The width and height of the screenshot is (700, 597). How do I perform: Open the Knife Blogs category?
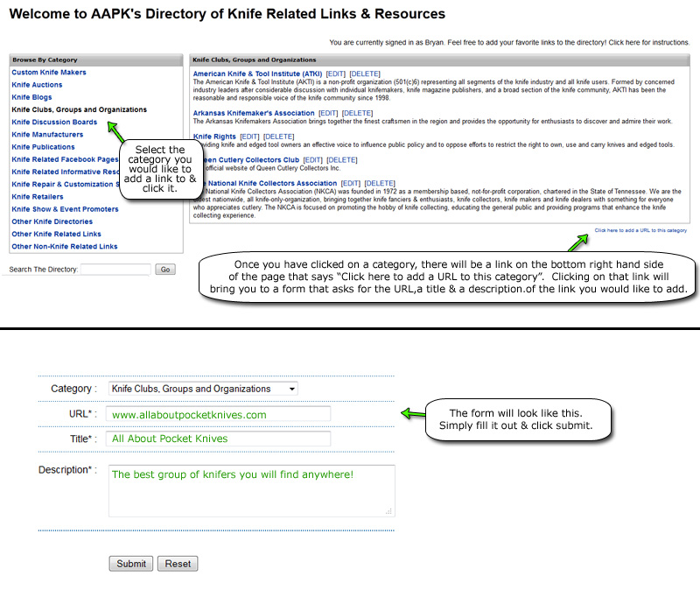(x=31, y=97)
